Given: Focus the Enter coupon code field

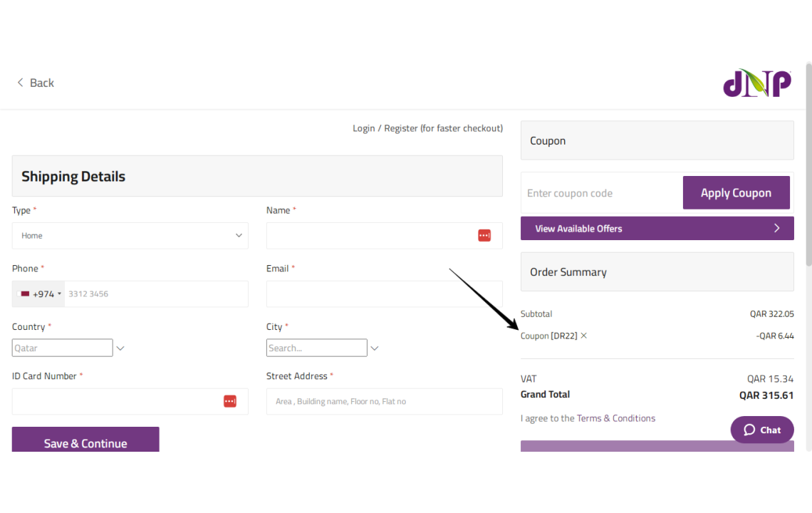Looking at the screenshot, I should [602, 193].
